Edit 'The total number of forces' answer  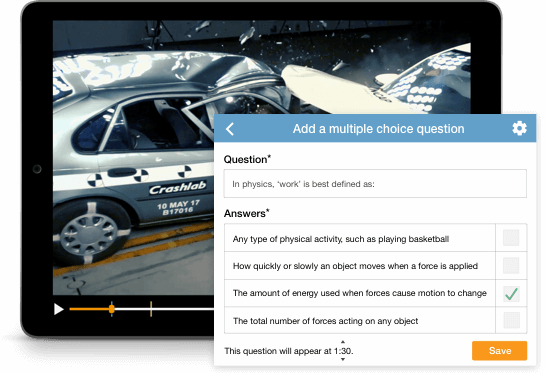coord(360,321)
